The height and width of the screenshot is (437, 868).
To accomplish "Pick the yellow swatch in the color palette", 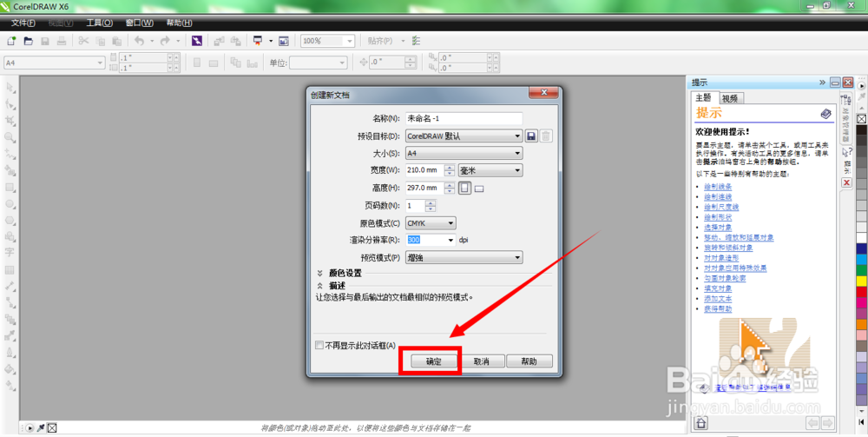I will click(x=862, y=281).
